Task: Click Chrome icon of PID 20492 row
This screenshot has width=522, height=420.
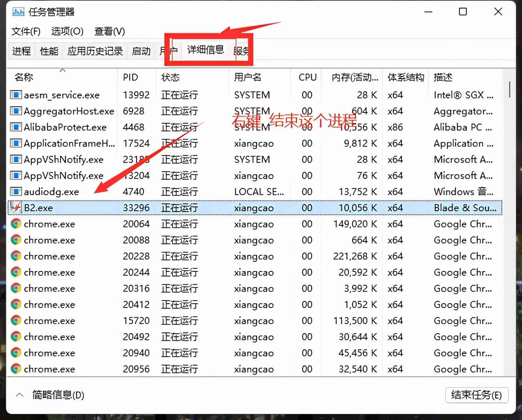Action: pyautogui.click(x=16, y=337)
